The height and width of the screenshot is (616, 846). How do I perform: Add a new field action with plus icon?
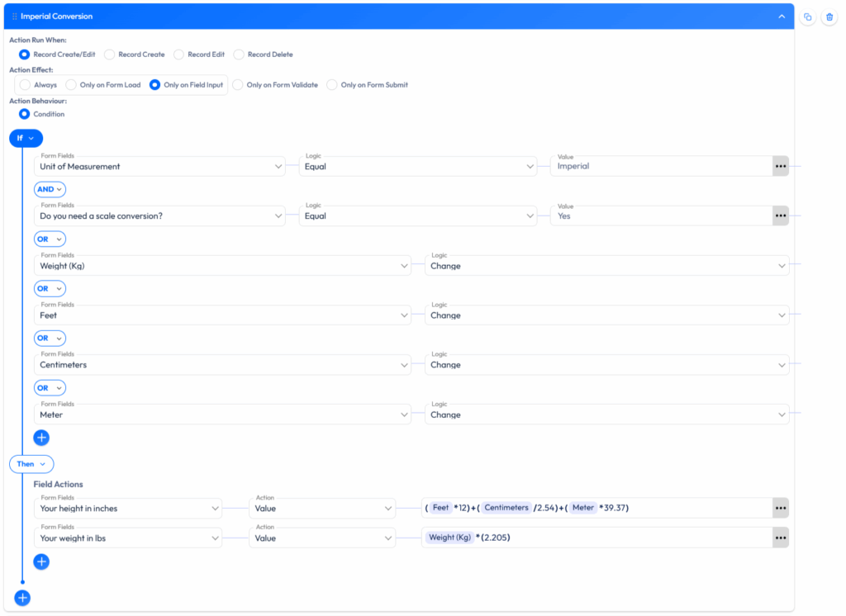41,562
